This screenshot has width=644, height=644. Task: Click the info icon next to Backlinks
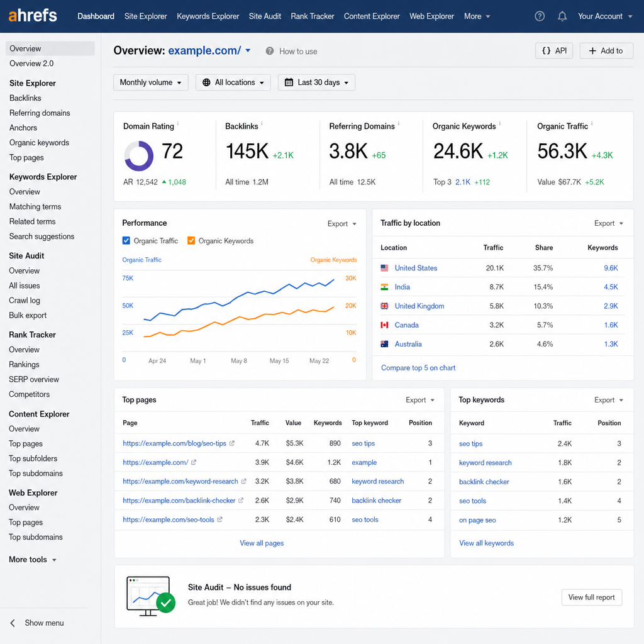pyautogui.click(x=262, y=123)
